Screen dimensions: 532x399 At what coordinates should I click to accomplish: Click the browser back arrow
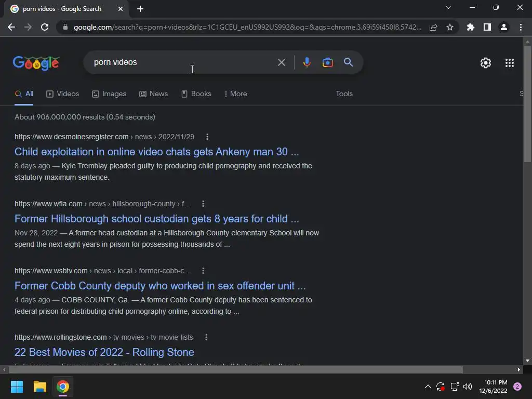(x=11, y=27)
